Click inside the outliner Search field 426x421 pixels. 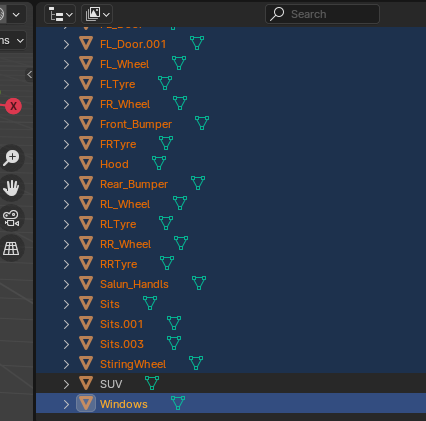point(322,14)
